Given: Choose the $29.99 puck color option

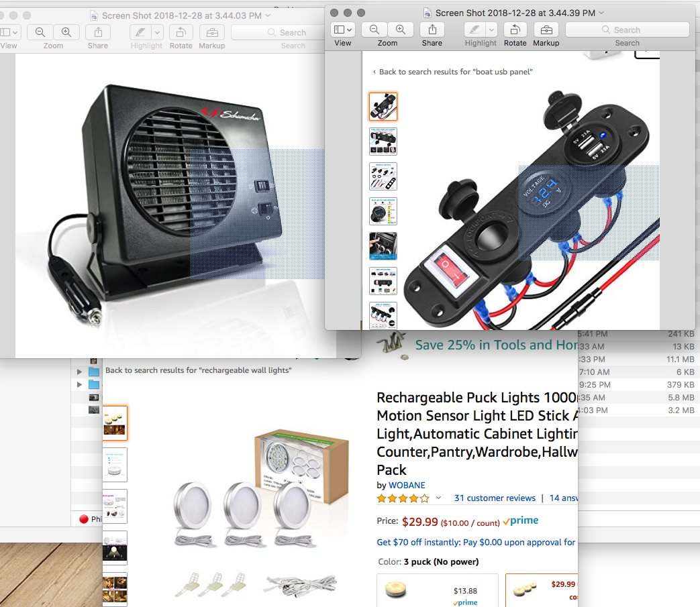Looking at the screenshot, I should pyautogui.click(x=542, y=590).
